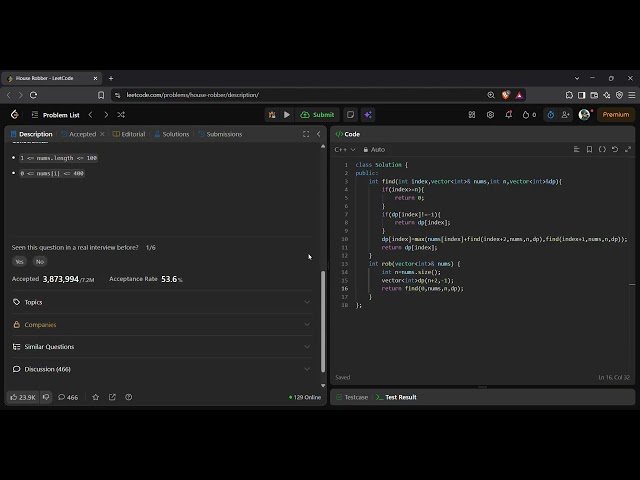
Task: Click the invite user icon
Action: click(x=565, y=115)
